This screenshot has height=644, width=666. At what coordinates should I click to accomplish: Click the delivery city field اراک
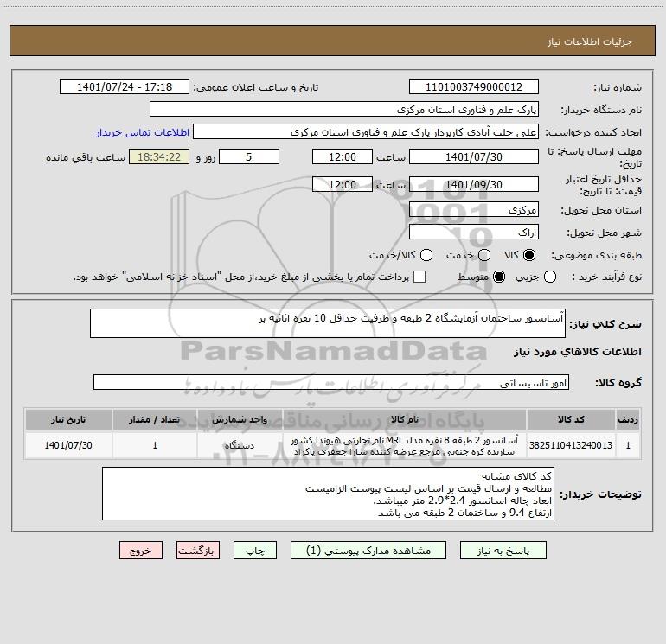coord(474,233)
